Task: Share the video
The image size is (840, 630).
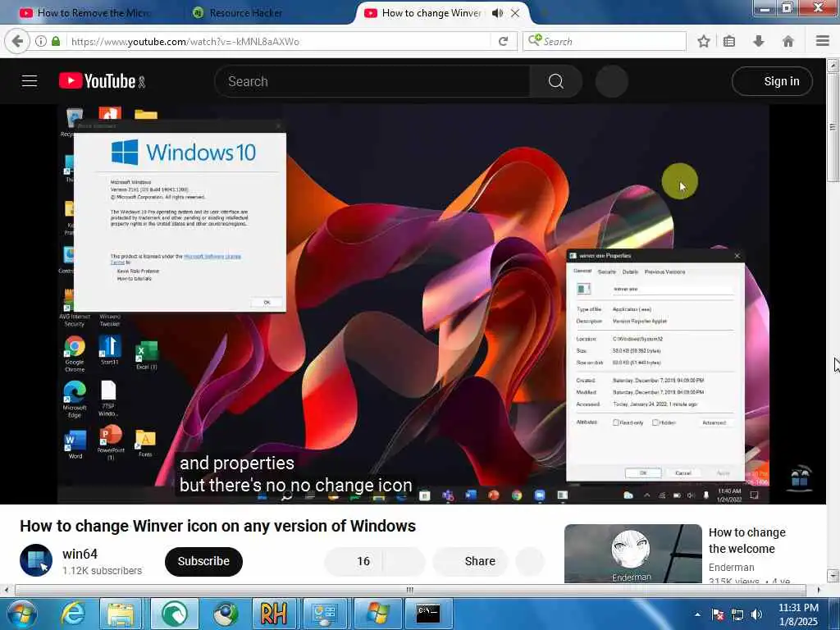Action: coord(470,561)
